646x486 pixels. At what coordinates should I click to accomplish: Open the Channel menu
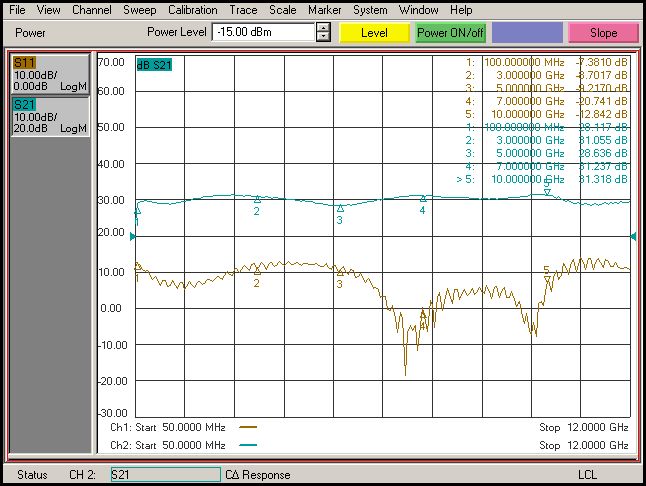click(91, 9)
